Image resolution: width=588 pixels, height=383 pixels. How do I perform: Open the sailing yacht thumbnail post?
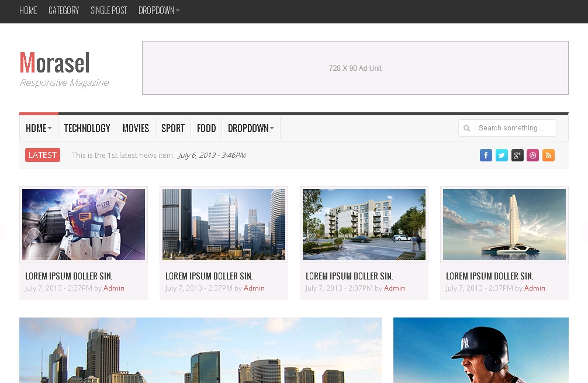pos(504,224)
